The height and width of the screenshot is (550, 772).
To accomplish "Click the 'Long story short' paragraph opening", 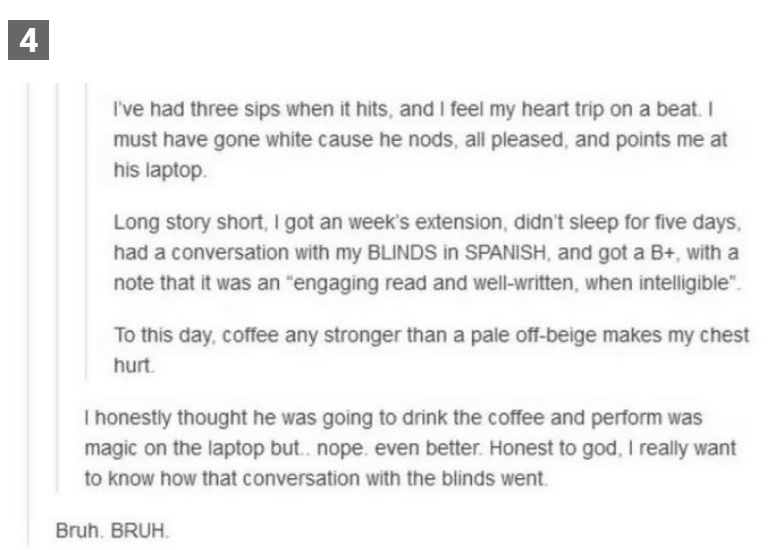I will (188, 223).
